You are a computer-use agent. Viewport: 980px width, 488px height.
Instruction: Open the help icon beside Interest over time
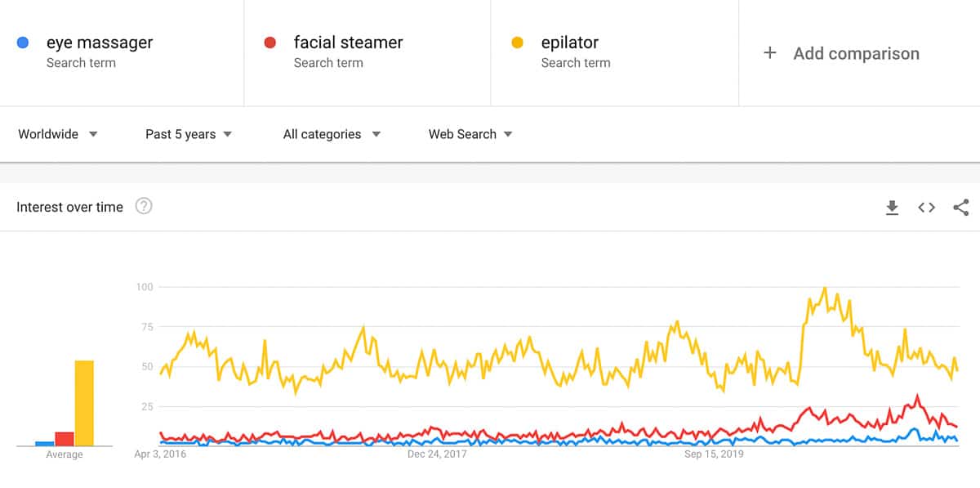pyautogui.click(x=144, y=207)
